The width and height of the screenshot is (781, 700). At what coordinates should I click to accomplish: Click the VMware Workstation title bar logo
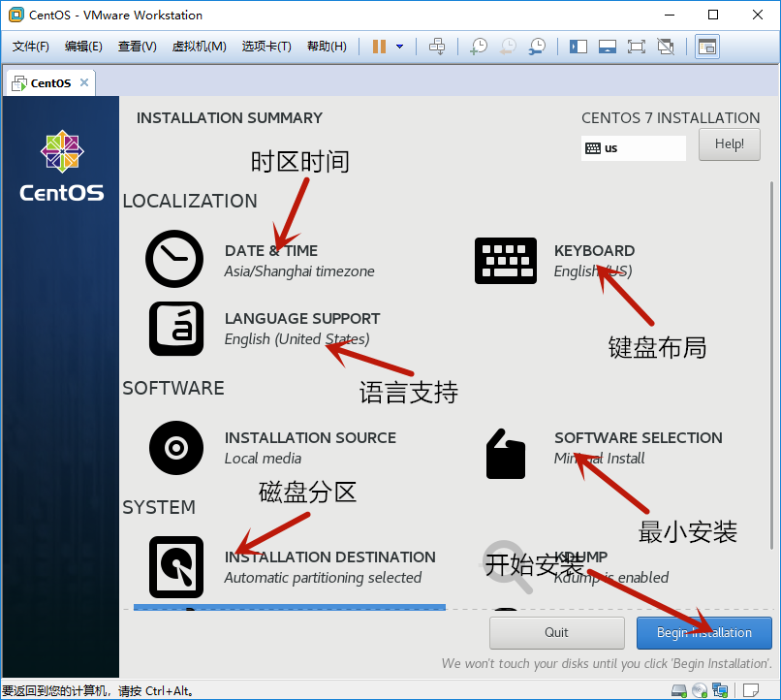(x=16, y=15)
